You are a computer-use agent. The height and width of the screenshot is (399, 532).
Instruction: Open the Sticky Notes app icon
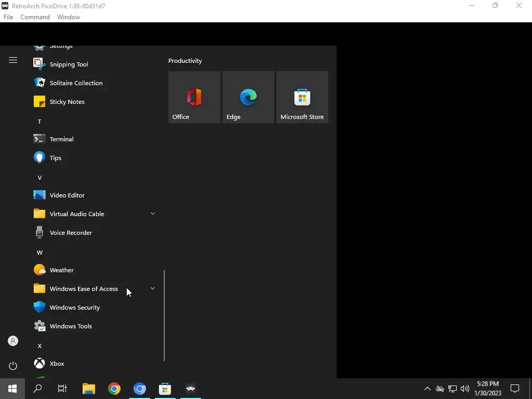point(39,101)
